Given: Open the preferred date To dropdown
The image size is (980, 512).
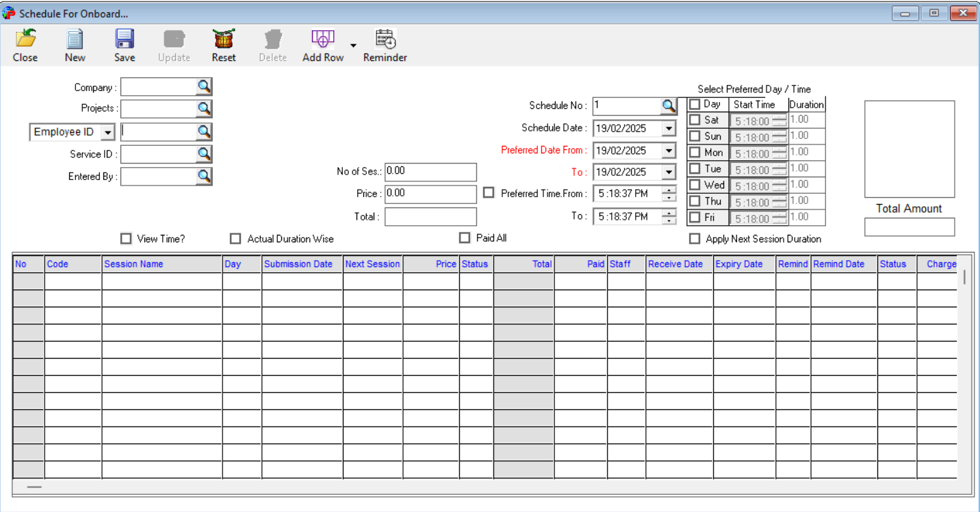Looking at the screenshot, I should 669,172.
